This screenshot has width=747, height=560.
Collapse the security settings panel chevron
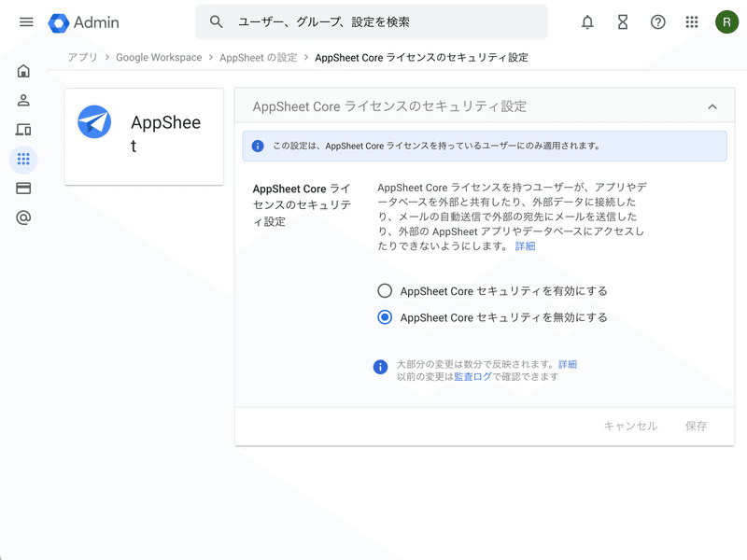click(712, 106)
